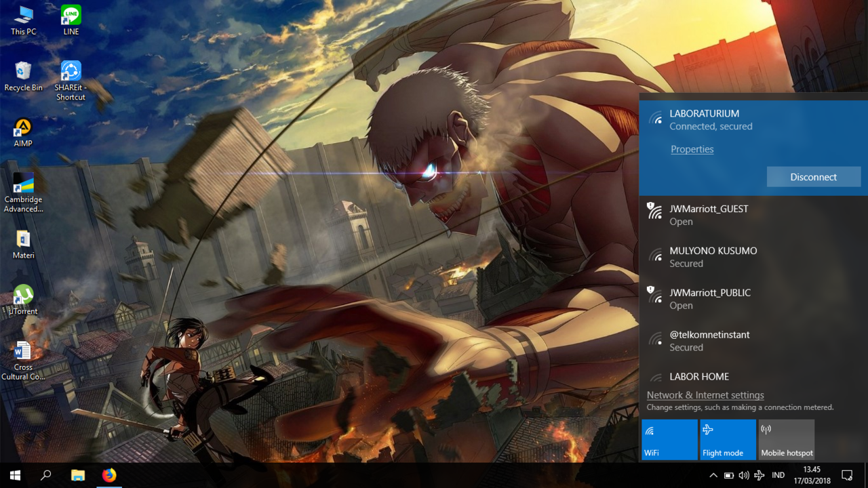The width and height of the screenshot is (868, 488).
Task: Open LINE desktop shortcut
Action: click(x=71, y=20)
